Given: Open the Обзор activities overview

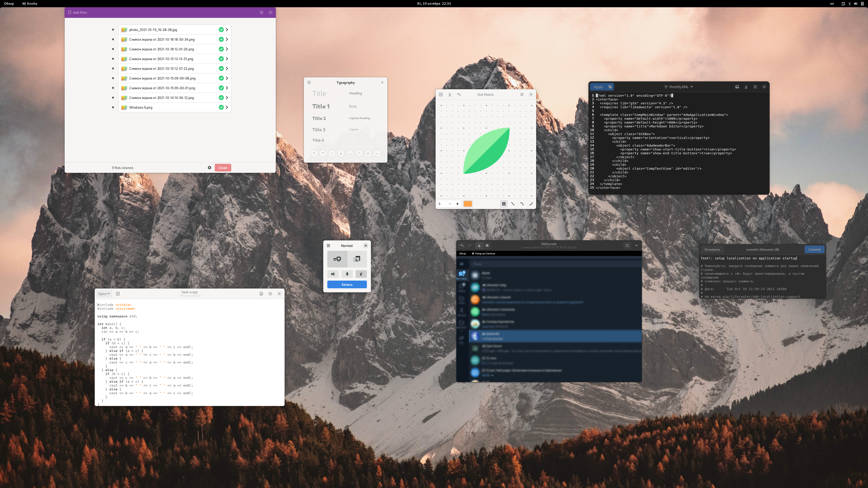Looking at the screenshot, I should pyautogui.click(x=9, y=3).
